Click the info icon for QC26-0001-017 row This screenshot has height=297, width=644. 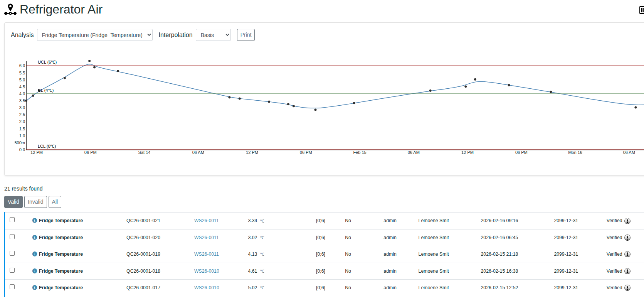click(35, 288)
